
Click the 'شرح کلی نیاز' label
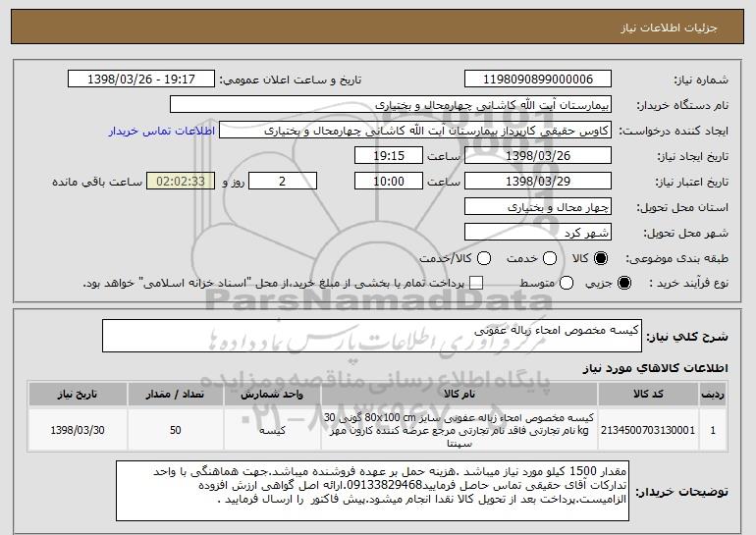click(x=687, y=337)
